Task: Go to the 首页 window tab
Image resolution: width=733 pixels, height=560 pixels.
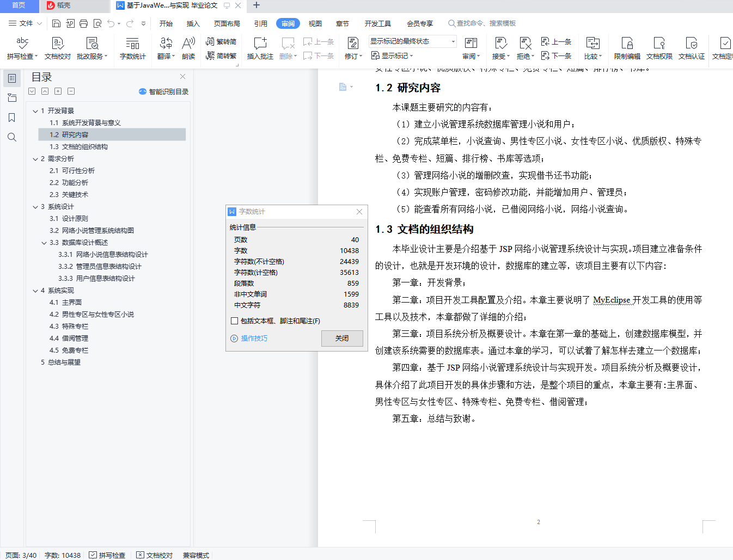Action: (19, 6)
